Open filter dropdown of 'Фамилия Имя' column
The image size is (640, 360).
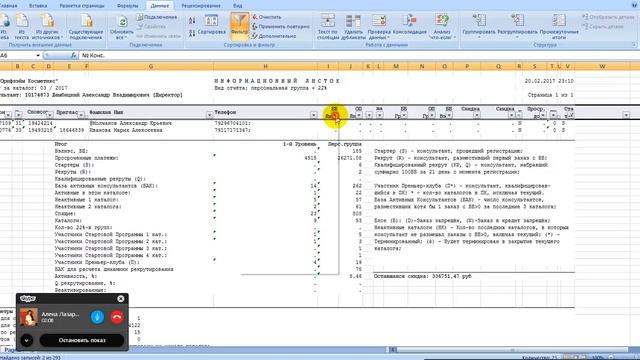(209, 116)
